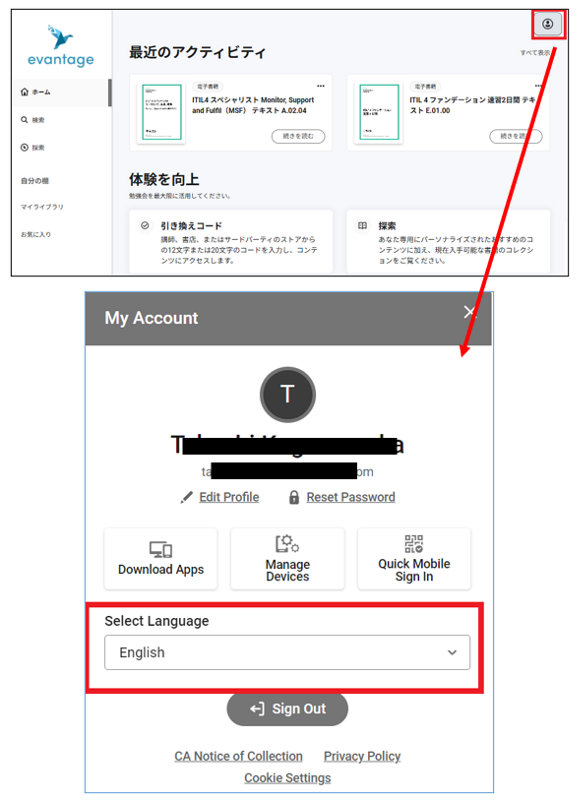Click the 体験を向上 heading
Viewport: 577px width, 800px height.
(164, 180)
